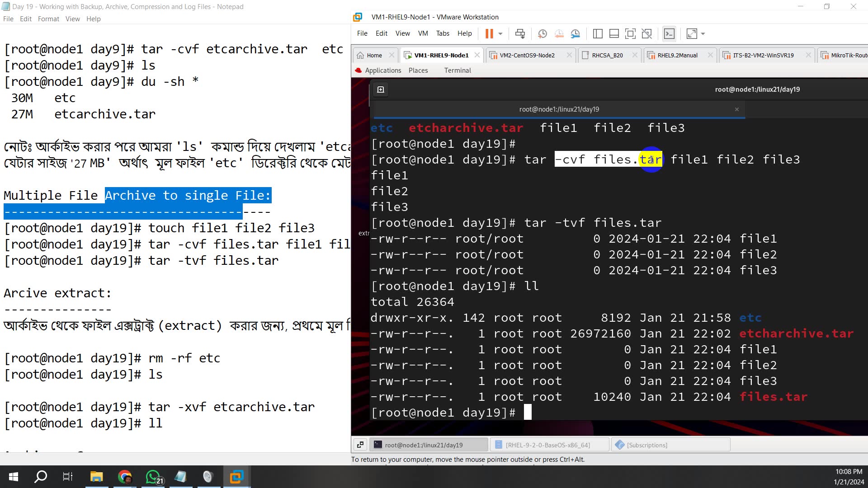The height and width of the screenshot is (488, 868).
Task: Toggle Unity mode icon
Action: coord(647,33)
